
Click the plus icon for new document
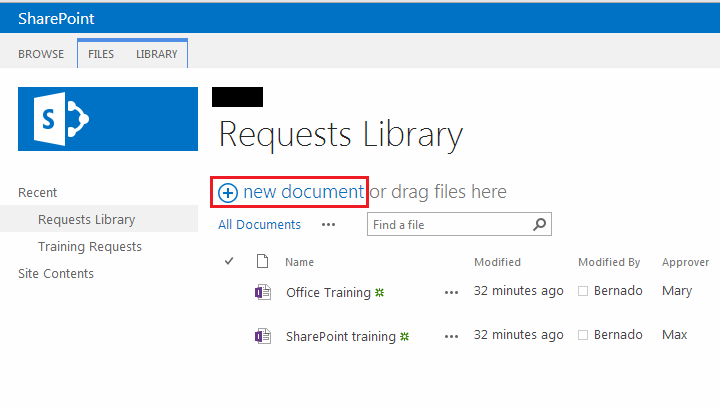(x=228, y=192)
